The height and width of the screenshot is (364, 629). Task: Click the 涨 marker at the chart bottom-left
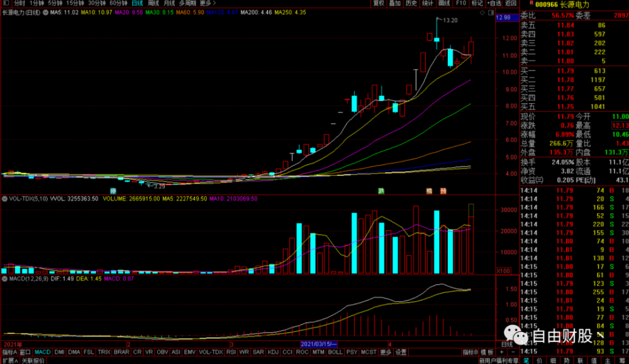click(x=113, y=190)
